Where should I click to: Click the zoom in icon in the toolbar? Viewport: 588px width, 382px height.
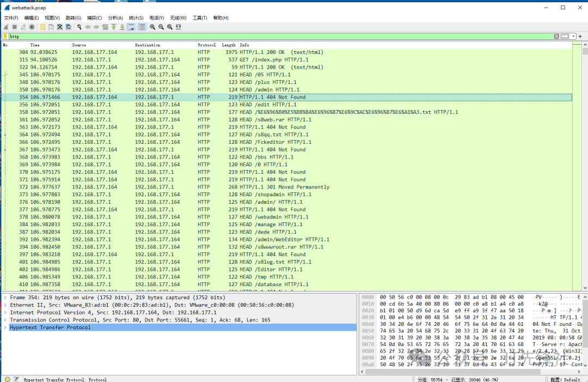click(x=152, y=27)
